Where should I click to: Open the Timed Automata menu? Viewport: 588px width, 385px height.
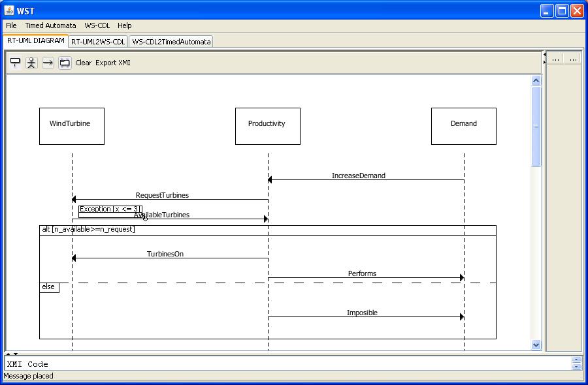click(50, 25)
